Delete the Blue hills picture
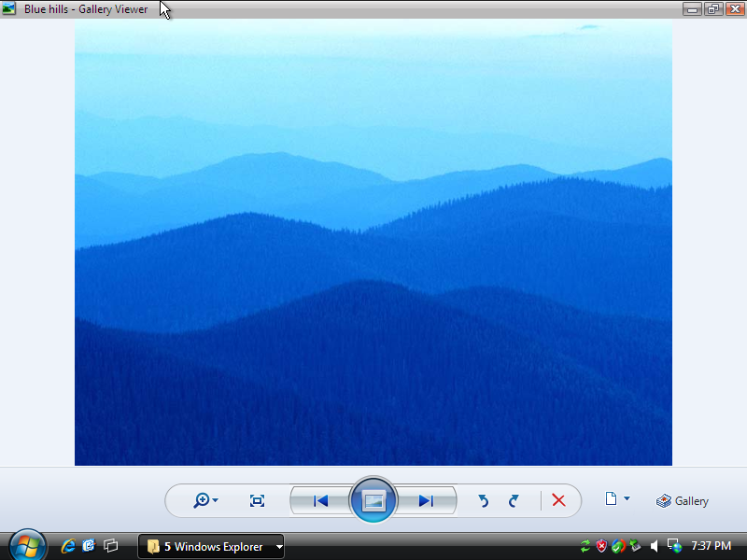The height and width of the screenshot is (560, 747). click(558, 500)
